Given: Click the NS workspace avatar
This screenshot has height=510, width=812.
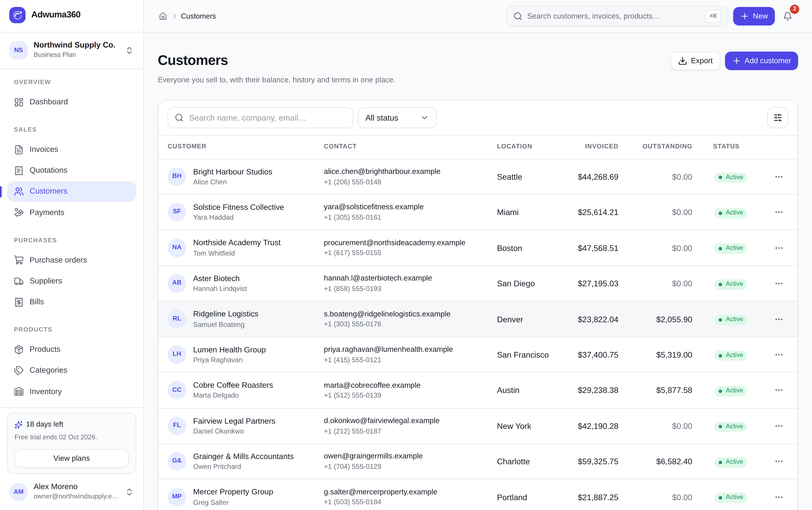Looking at the screenshot, I should pos(19,50).
